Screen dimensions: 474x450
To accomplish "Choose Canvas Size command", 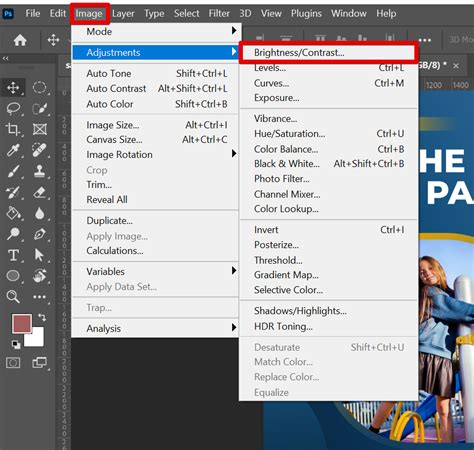I will (x=155, y=139).
